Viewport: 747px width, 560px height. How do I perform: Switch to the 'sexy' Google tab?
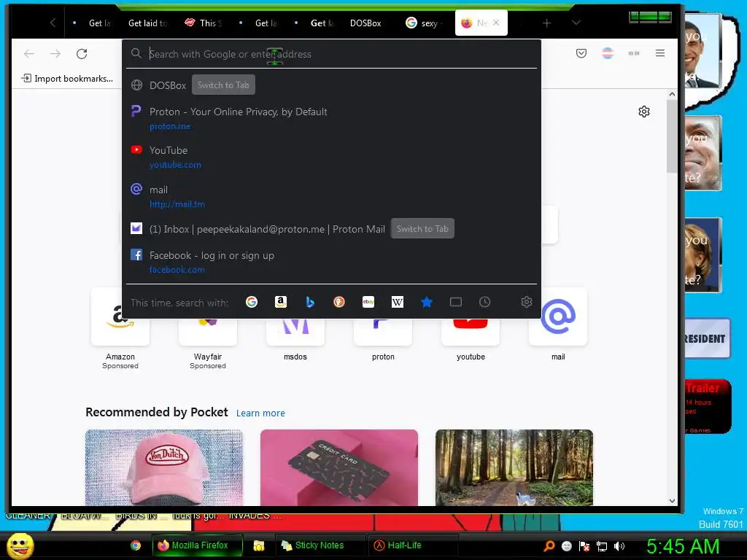click(x=424, y=23)
